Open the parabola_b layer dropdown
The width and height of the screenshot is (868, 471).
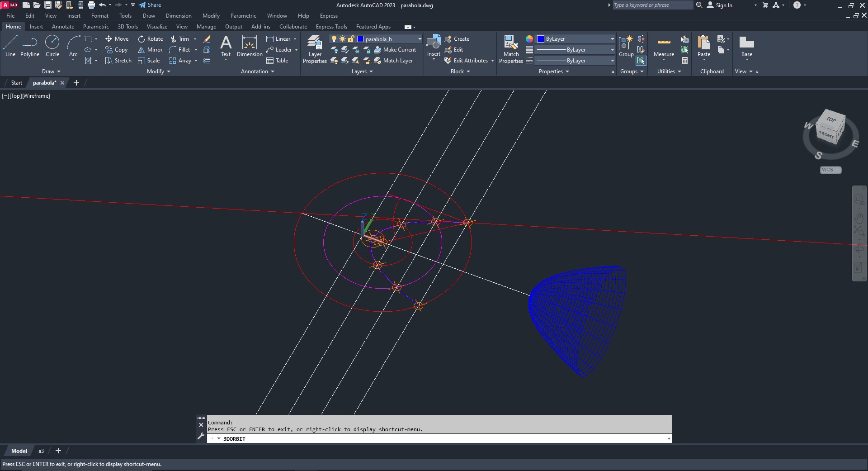click(420, 39)
